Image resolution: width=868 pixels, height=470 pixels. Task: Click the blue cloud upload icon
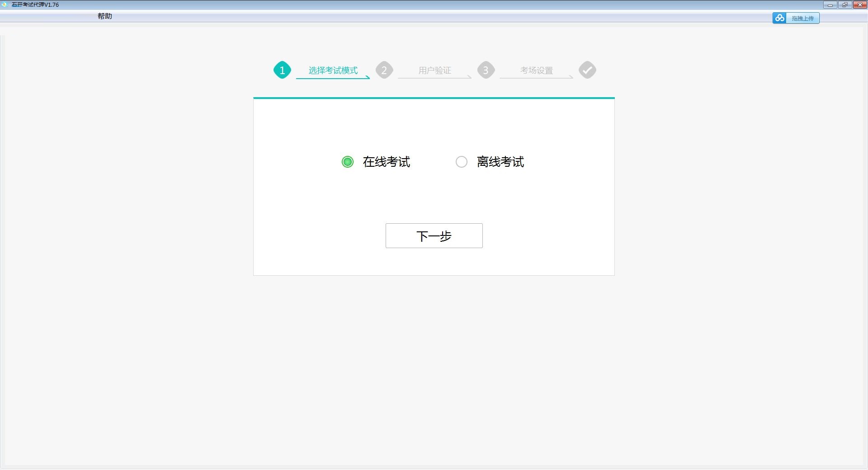point(779,18)
